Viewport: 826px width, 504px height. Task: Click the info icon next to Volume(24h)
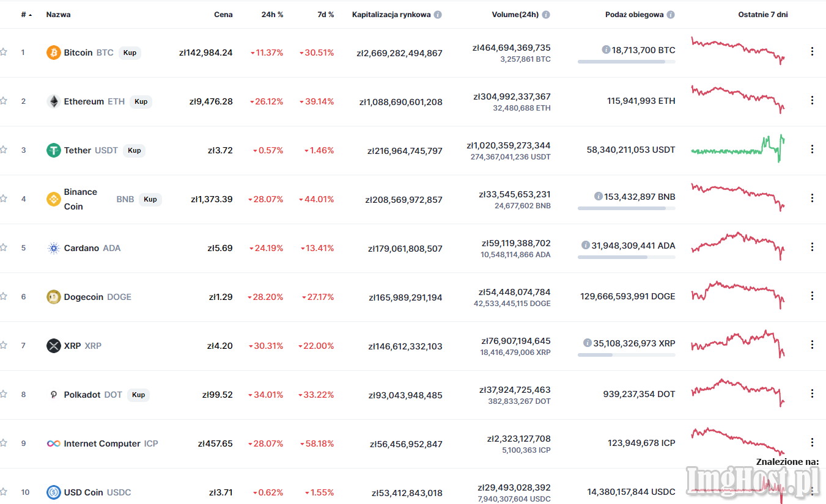click(x=546, y=15)
